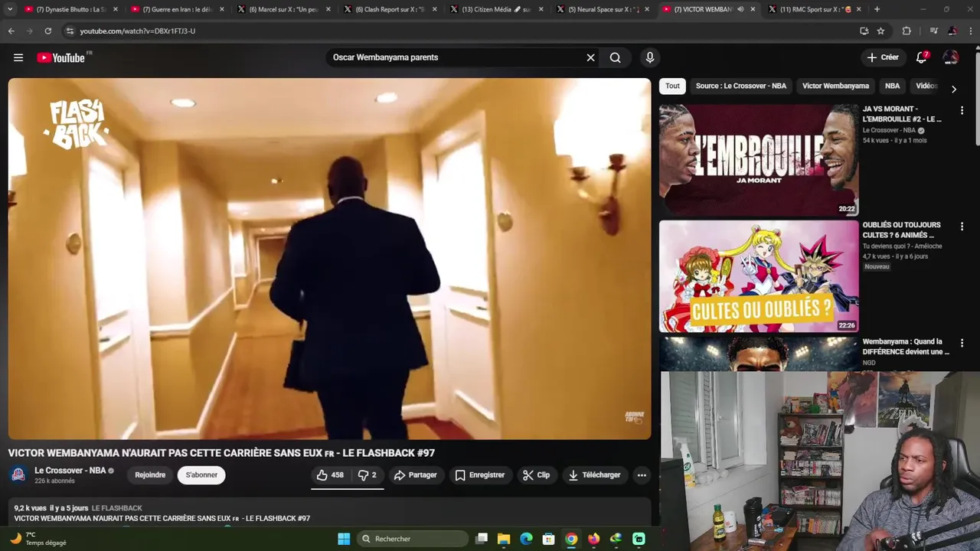980x551 pixels.
Task: Switch to Citizen Média tab
Action: pos(497,9)
